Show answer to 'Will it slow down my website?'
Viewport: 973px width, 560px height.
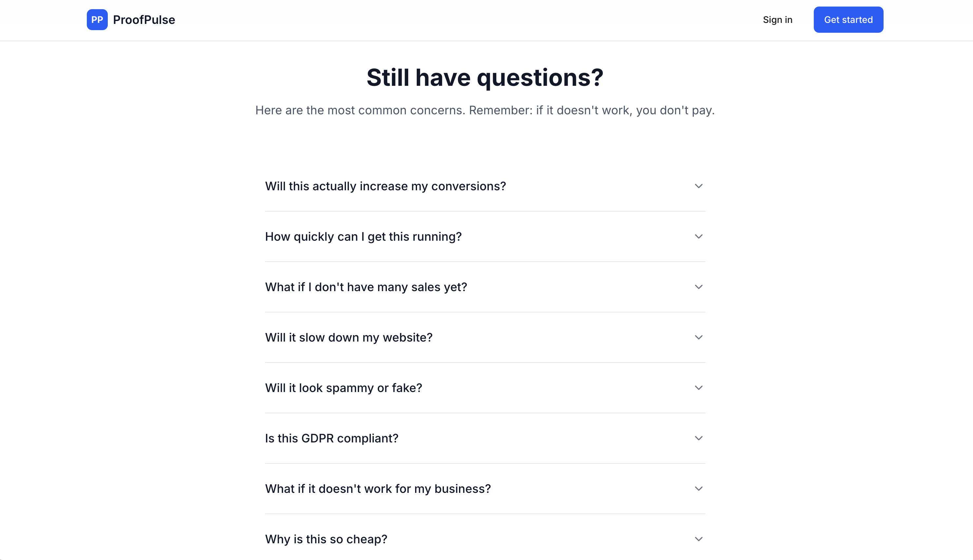point(349,337)
